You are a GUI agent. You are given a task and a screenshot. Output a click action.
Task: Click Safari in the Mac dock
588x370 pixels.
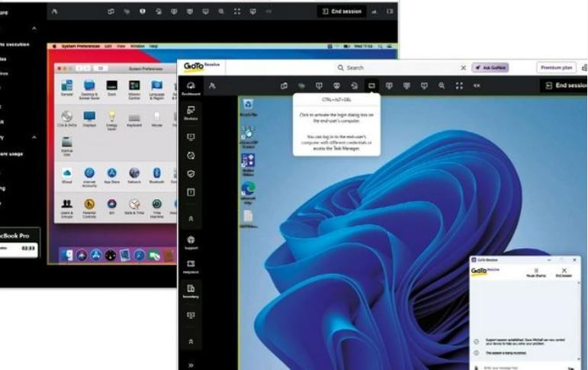(x=139, y=255)
